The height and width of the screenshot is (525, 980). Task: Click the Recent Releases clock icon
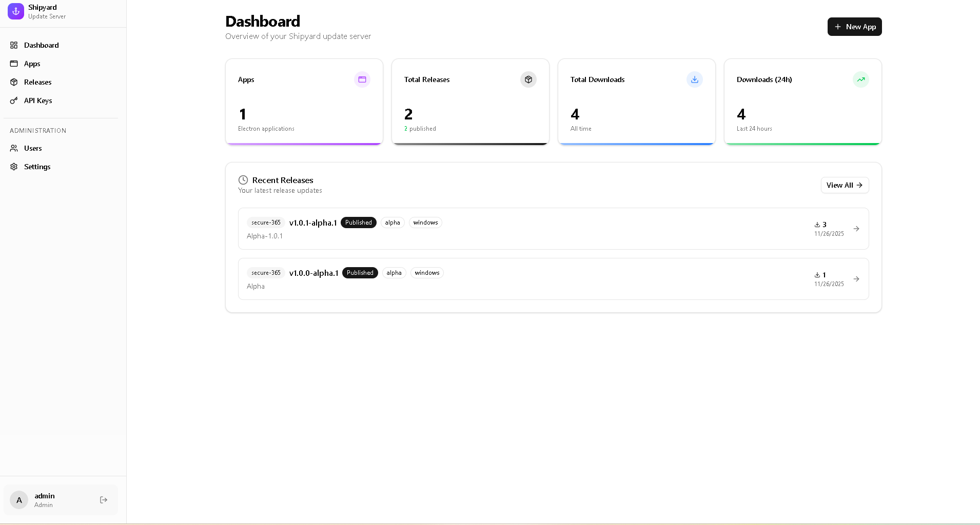tap(243, 180)
